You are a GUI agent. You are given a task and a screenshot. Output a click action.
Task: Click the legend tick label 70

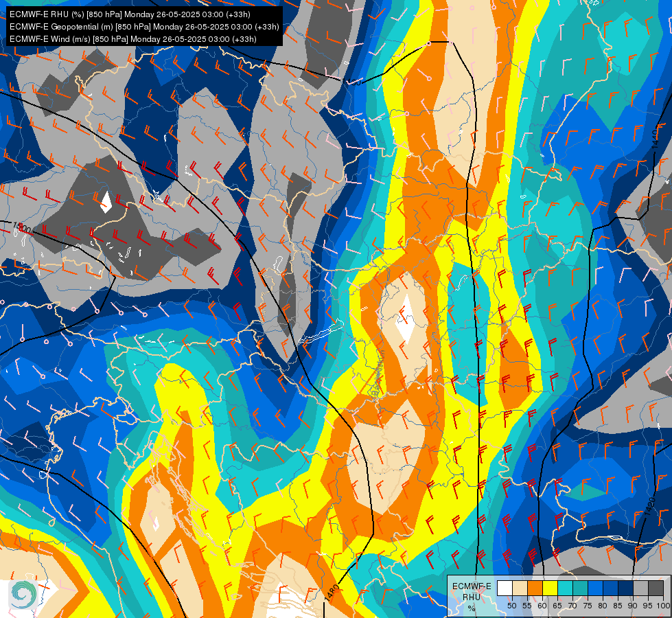pos(572,606)
